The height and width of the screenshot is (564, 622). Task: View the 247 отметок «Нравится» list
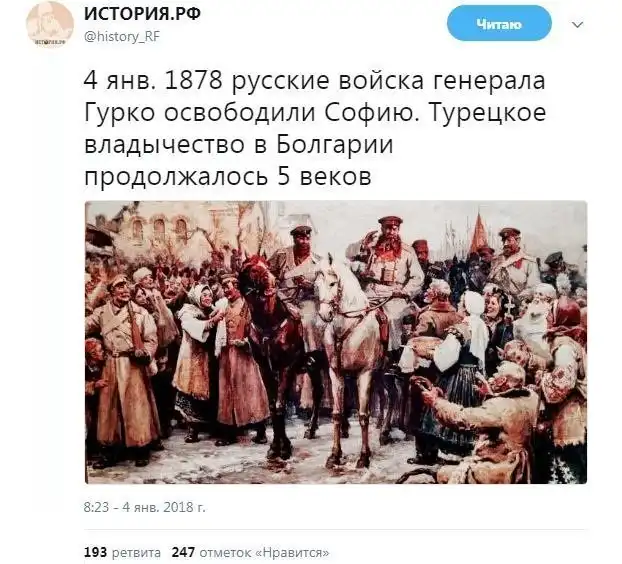coord(250,552)
